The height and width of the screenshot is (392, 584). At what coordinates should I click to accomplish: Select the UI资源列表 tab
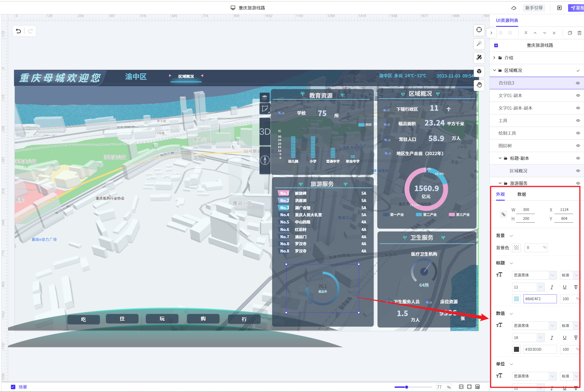[x=507, y=20]
